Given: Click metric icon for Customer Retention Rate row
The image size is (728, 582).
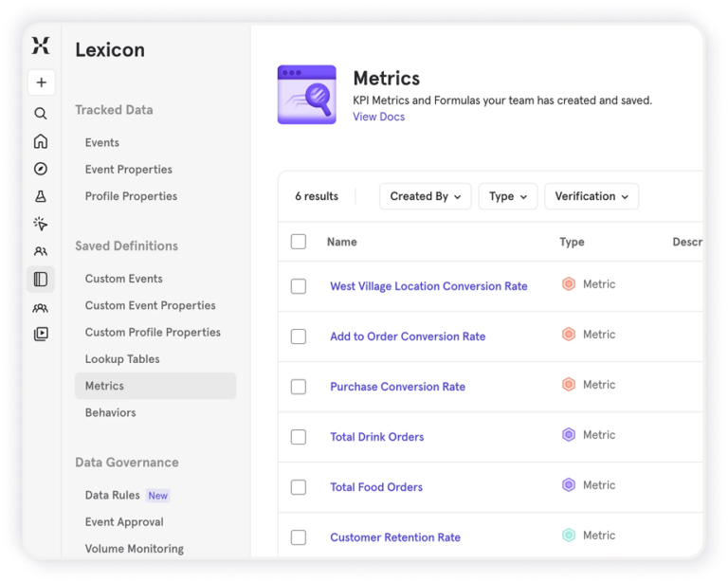Looking at the screenshot, I should (569, 536).
